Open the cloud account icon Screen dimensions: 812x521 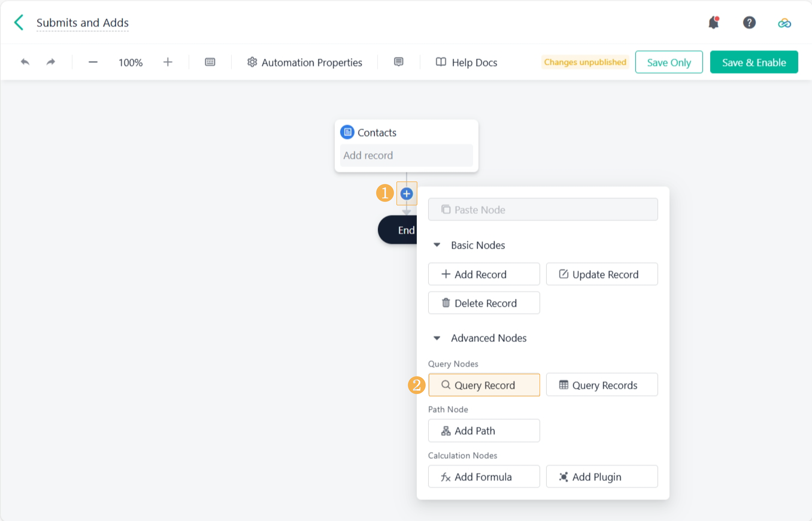[x=784, y=23]
